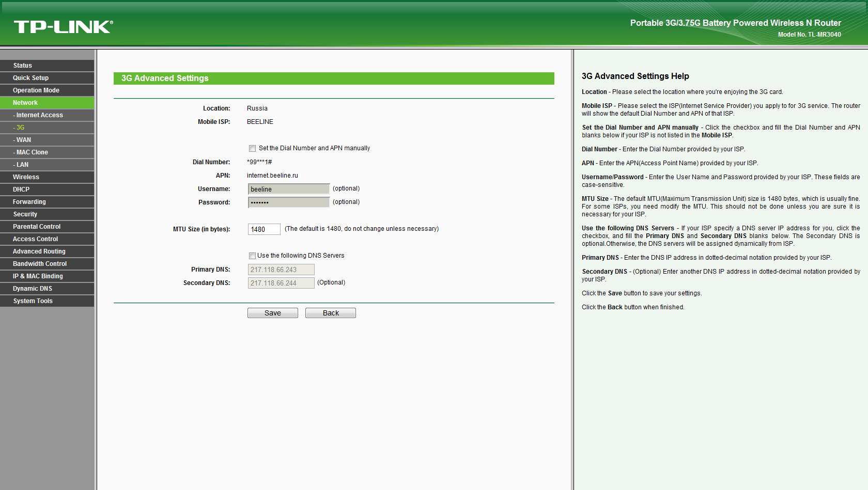Open the LAN submenu item
This screenshot has height=490, width=868.
coord(47,165)
